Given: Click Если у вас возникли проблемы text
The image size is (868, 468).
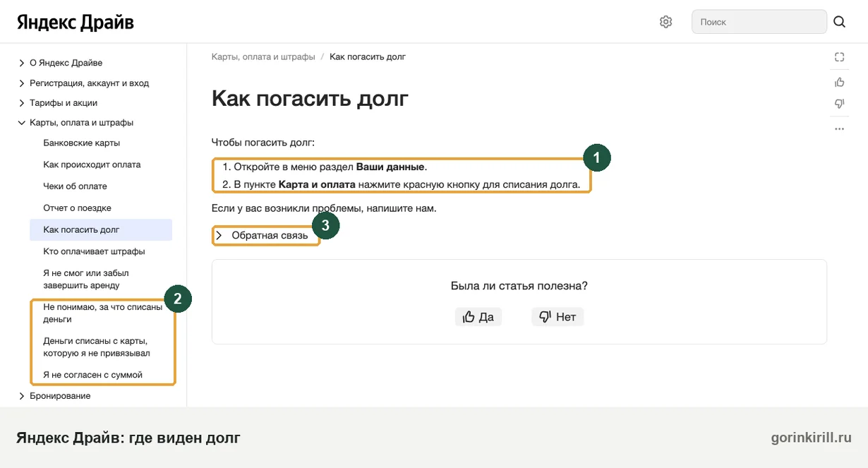Looking at the screenshot, I should [x=324, y=208].
